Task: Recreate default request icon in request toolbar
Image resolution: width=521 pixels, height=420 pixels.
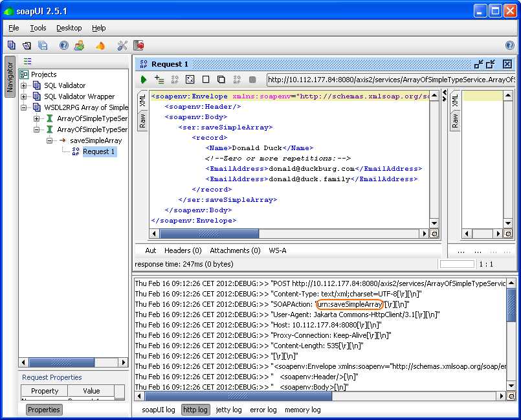Action: coord(190,80)
